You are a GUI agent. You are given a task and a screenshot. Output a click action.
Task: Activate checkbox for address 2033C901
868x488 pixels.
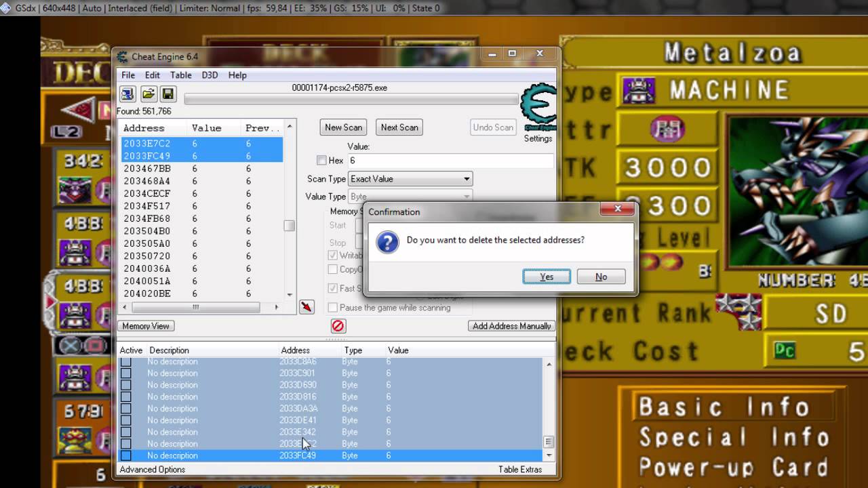click(x=126, y=373)
